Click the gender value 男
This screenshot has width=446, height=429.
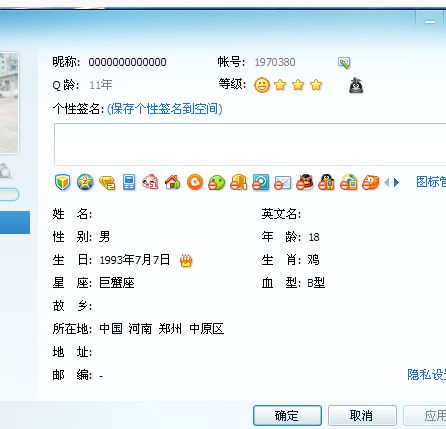pos(104,237)
